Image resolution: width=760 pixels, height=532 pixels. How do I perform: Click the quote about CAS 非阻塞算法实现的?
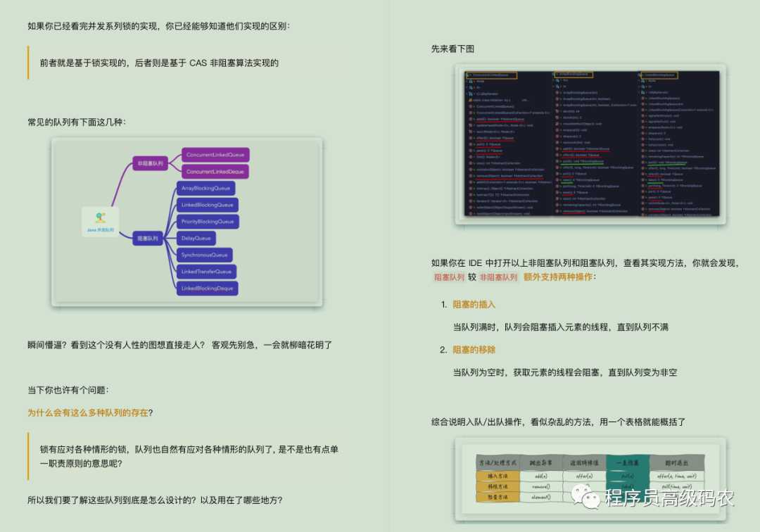(159, 63)
